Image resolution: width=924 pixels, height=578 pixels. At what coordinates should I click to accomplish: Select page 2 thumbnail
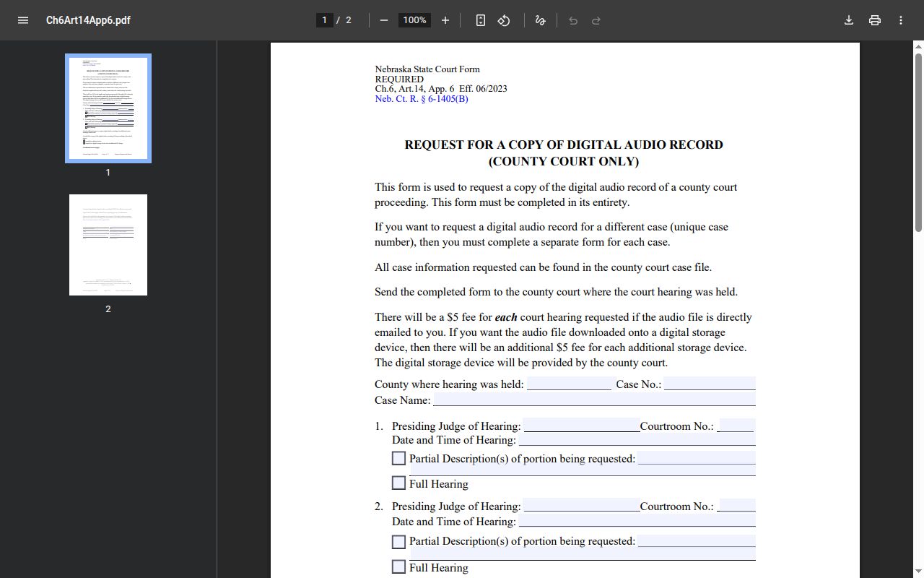[108, 245]
